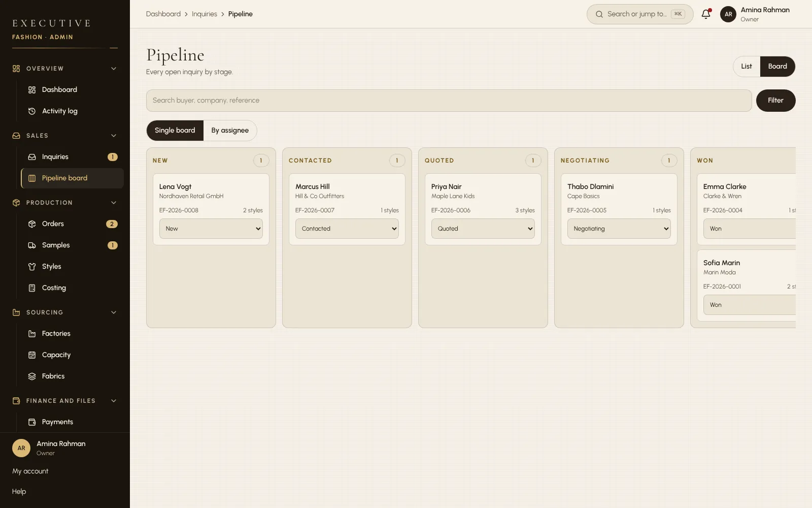812x508 pixels.
Task: Click the buyer, company, reference search field
Action: 449,101
